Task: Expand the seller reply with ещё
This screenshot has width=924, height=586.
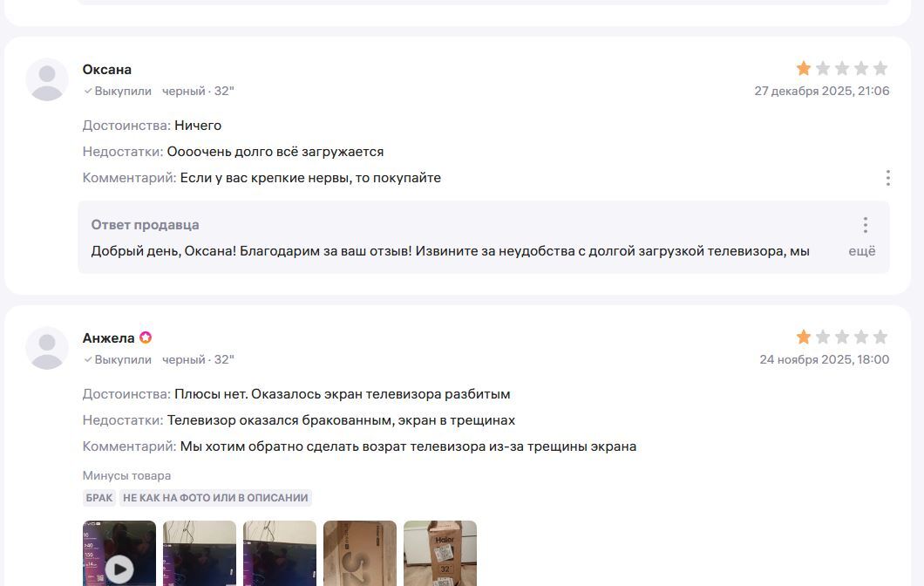Action: (861, 251)
